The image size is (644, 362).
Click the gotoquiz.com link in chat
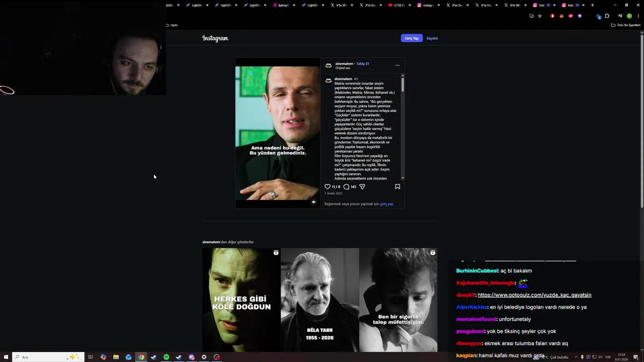(534, 295)
